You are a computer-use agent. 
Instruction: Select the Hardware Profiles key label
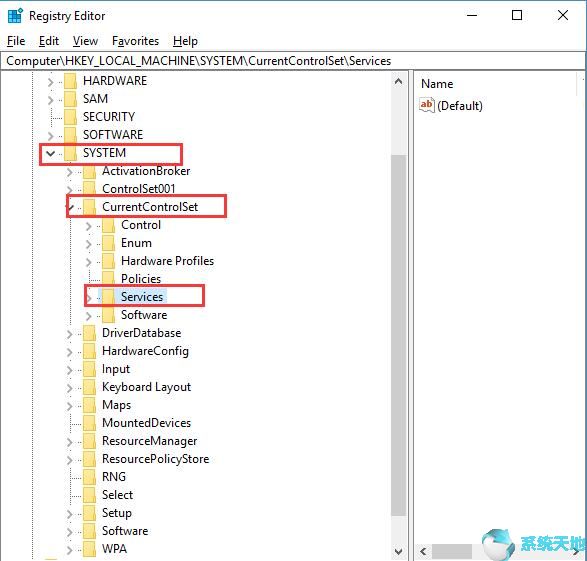click(x=167, y=260)
